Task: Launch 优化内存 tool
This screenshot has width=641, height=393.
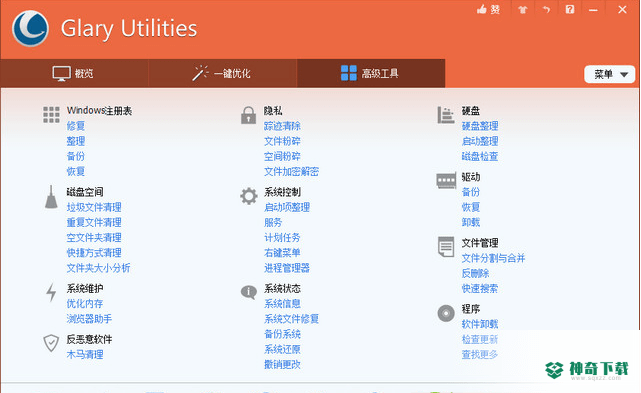Action: (x=85, y=304)
